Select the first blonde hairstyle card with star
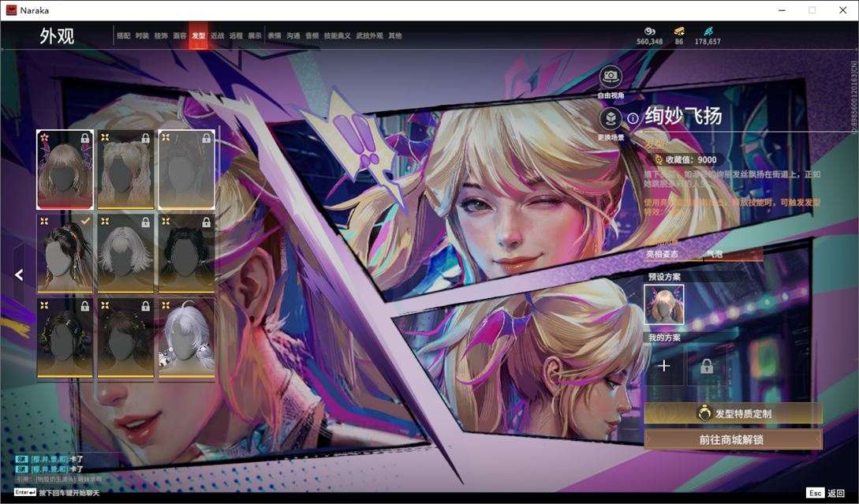Viewport: 859px width, 504px height. click(65, 170)
